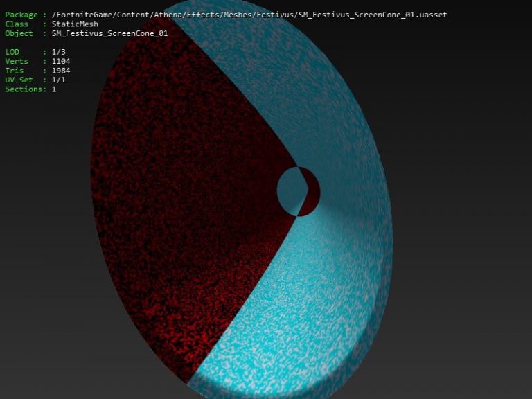The height and width of the screenshot is (399, 532).
Task: Click the 'Sections:' label
Action: click(x=26, y=89)
